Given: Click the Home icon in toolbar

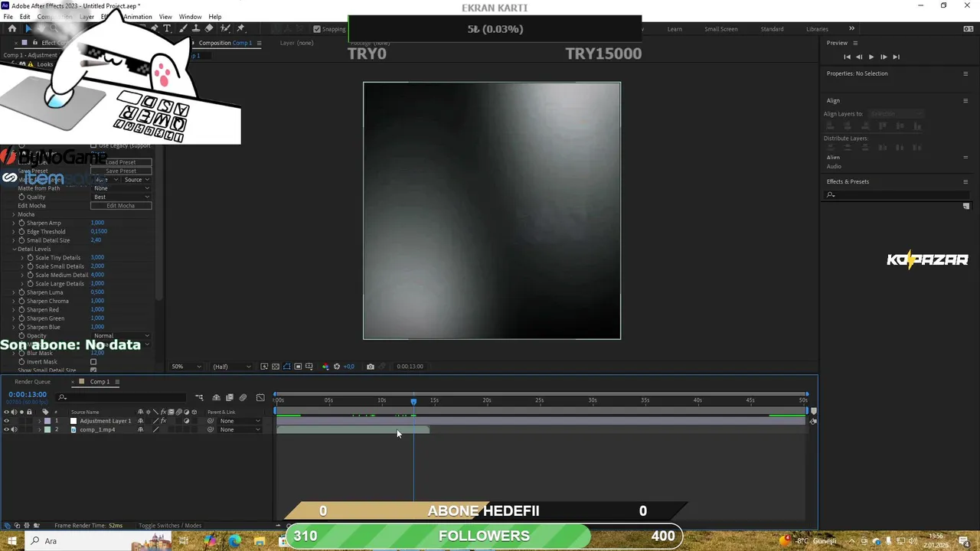Looking at the screenshot, I should click(x=11, y=28).
